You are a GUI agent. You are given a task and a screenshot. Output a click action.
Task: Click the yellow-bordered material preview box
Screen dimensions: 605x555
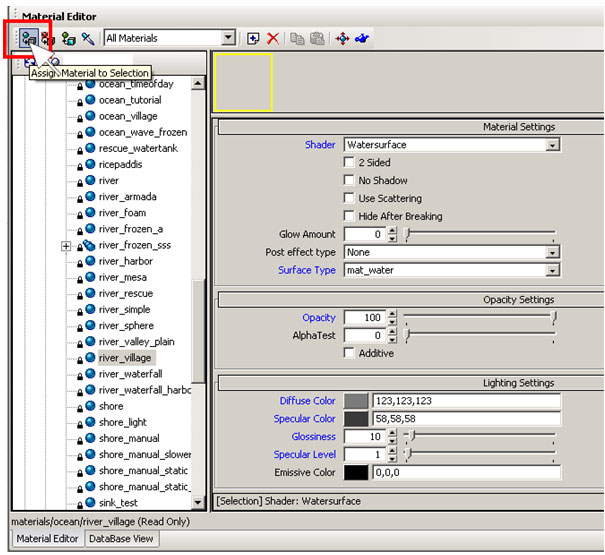click(x=243, y=82)
